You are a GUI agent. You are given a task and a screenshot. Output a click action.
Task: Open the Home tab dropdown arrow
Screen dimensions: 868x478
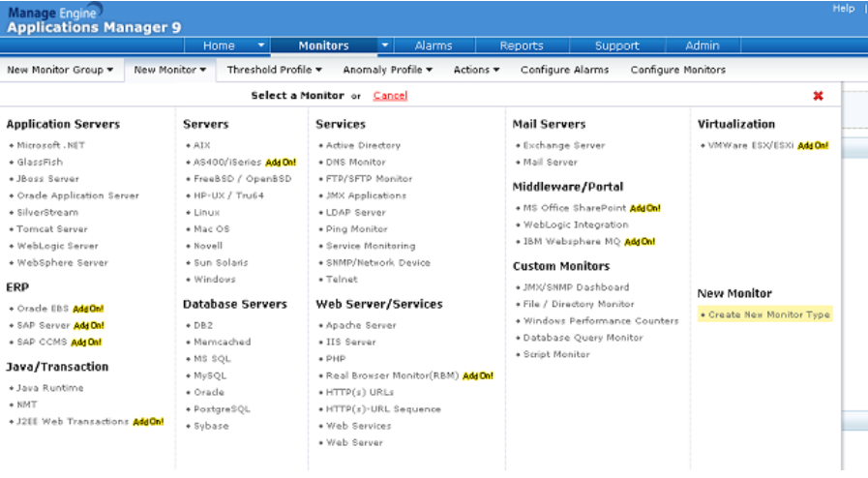260,45
